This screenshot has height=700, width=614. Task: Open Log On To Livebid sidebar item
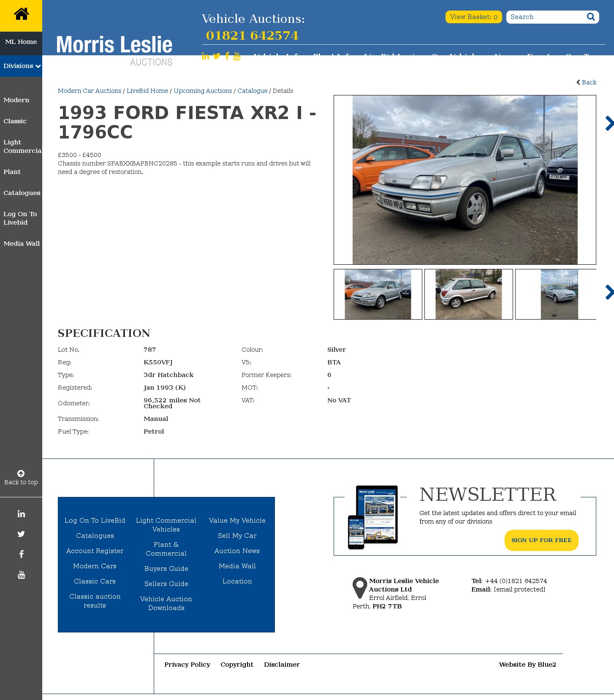click(x=20, y=218)
